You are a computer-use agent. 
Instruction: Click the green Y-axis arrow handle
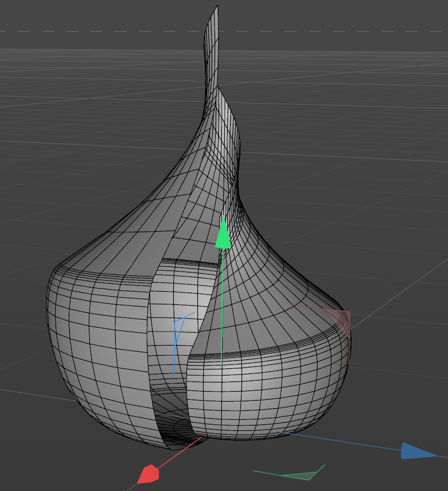[223, 232]
